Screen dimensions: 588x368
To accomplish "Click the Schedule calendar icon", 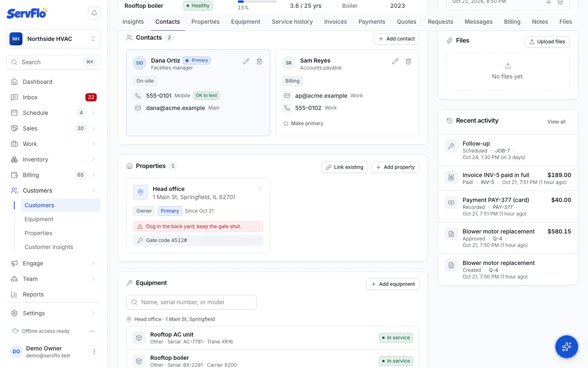I will tap(14, 113).
